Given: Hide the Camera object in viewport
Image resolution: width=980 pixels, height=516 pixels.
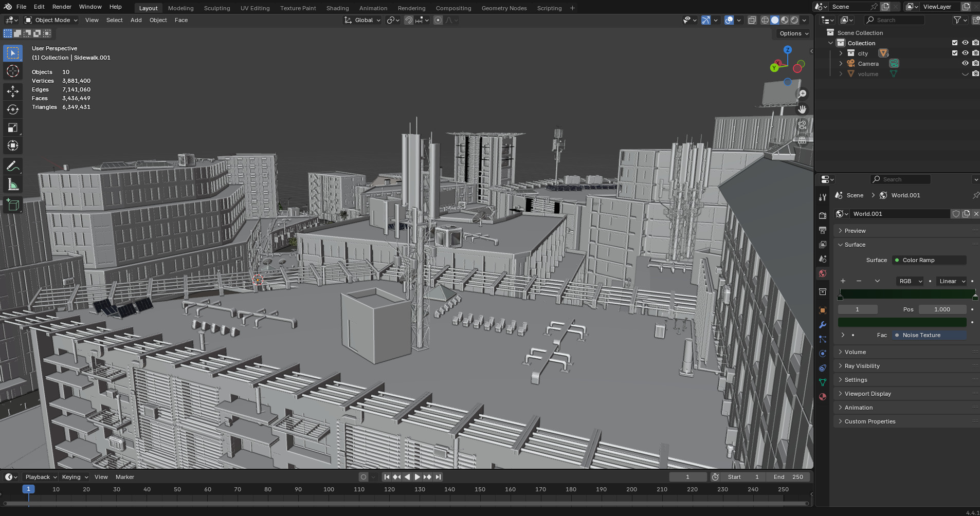Looking at the screenshot, I should pos(965,64).
